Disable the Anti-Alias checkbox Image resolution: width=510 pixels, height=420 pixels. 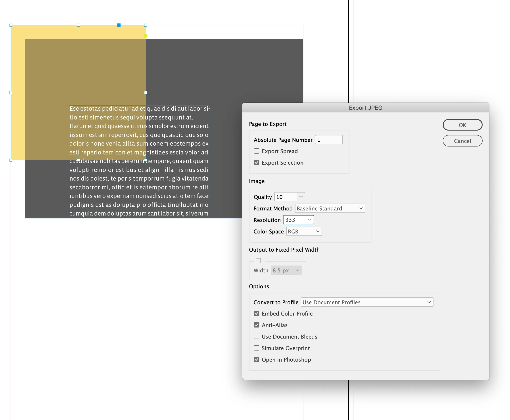point(256,325)
